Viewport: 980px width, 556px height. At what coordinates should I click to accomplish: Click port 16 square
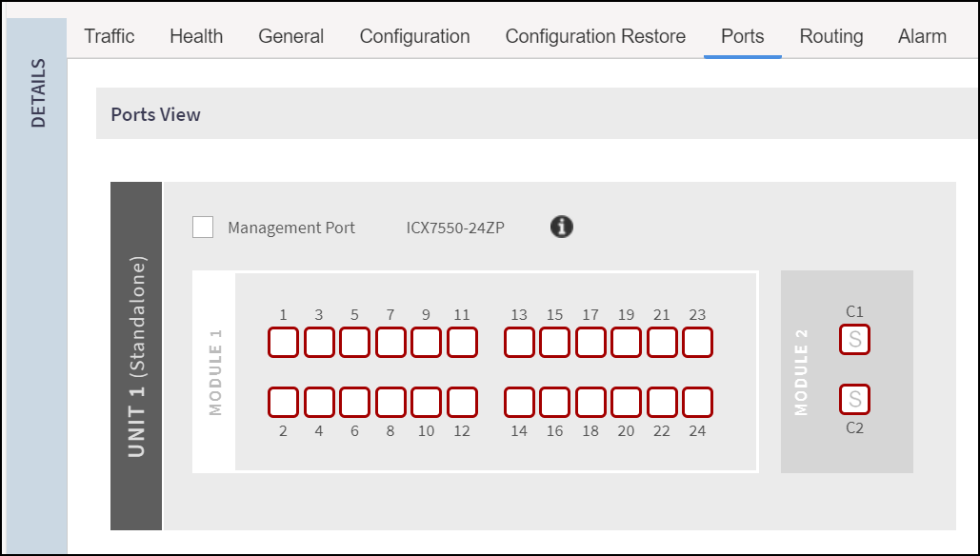[554, 403]
